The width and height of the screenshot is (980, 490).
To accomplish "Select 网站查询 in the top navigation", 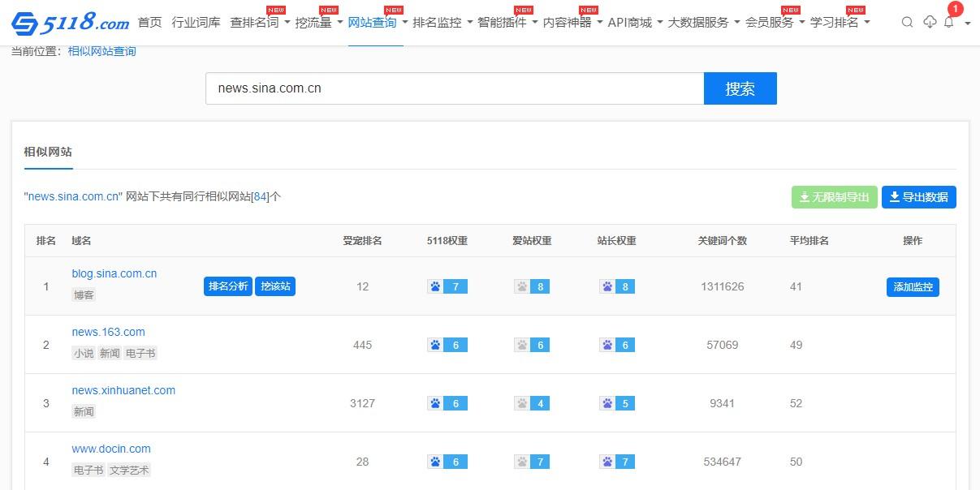I will pyautogui.click(x=372, y=23).
